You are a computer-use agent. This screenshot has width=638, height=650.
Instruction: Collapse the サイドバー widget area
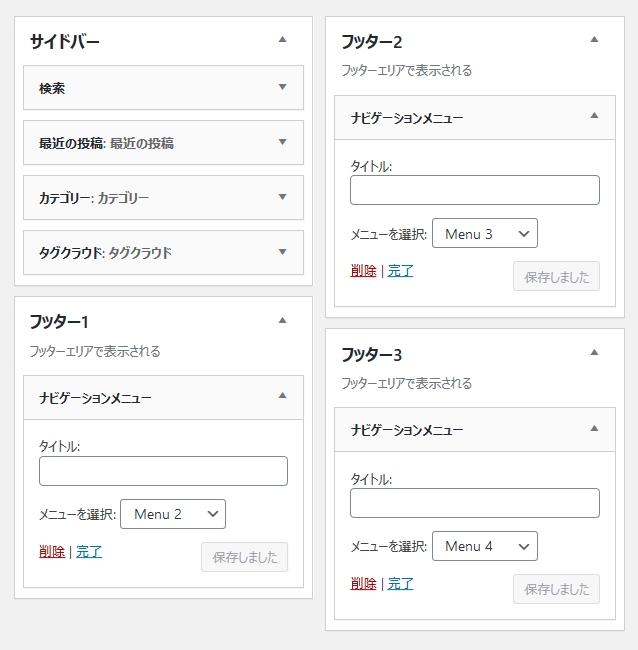[x=282, y=40]
